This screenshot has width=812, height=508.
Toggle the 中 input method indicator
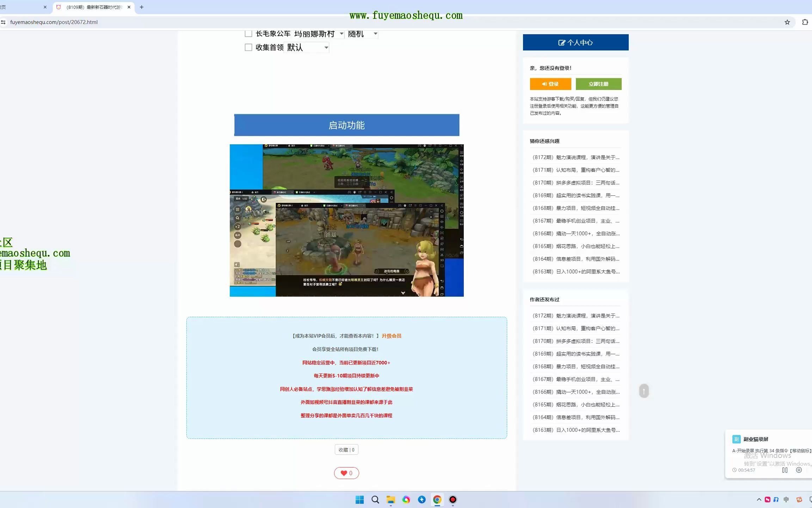(786, 500)
